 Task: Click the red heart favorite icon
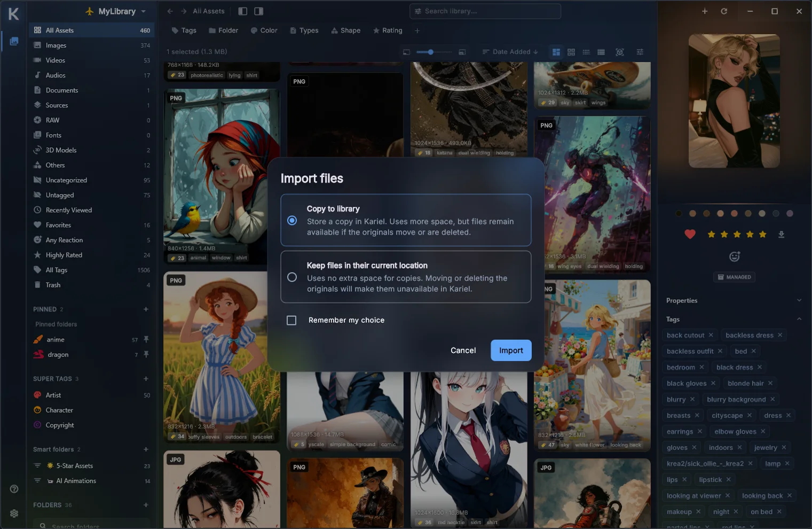pyautogui.click(x=690, y=234)
